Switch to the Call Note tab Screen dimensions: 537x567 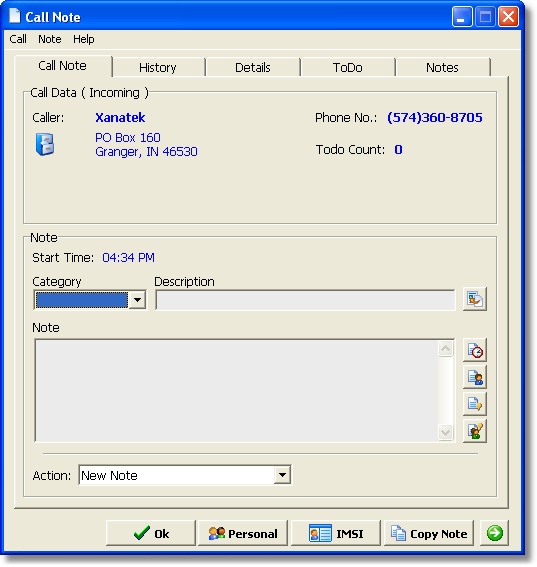click(x=63, y=66)
